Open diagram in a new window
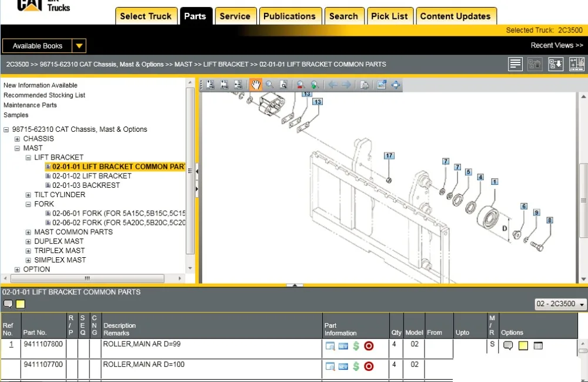The image size is (588, 382). [x=382, y=85]
